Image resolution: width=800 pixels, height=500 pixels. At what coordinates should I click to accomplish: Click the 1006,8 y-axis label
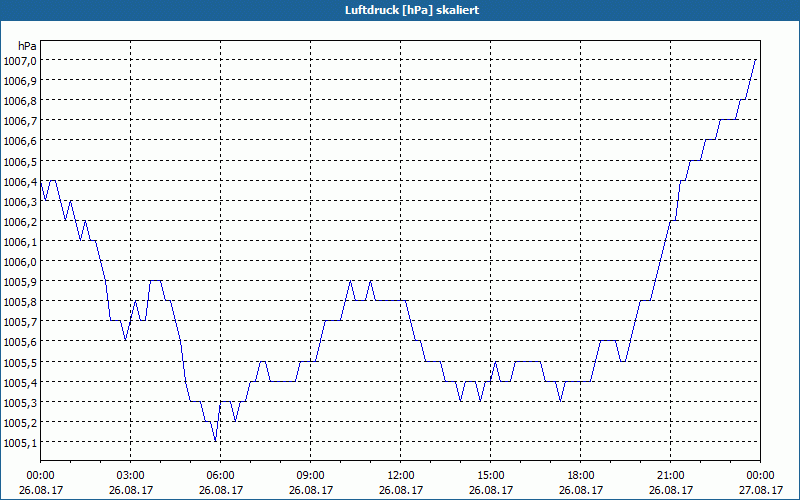pos(20,101)
